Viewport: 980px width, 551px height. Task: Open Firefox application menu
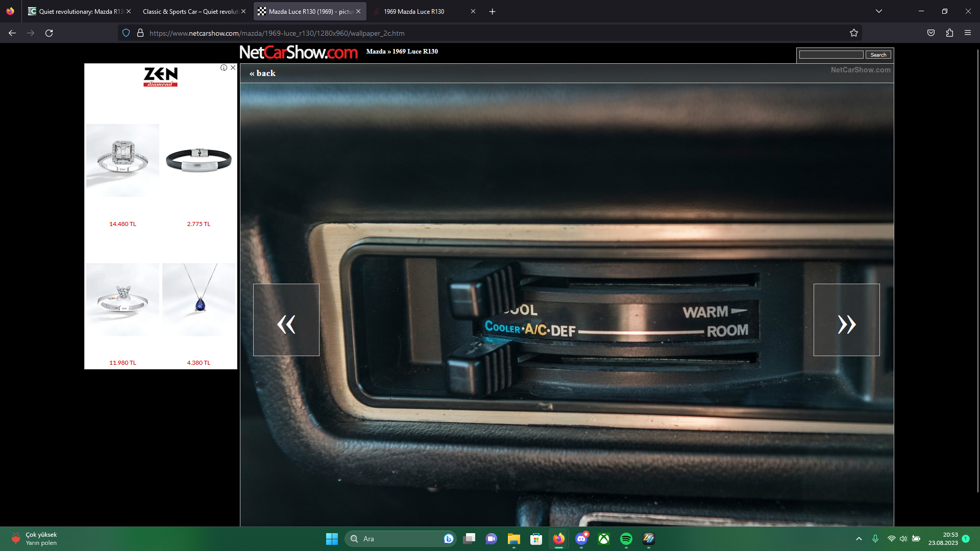click(968, 33)
